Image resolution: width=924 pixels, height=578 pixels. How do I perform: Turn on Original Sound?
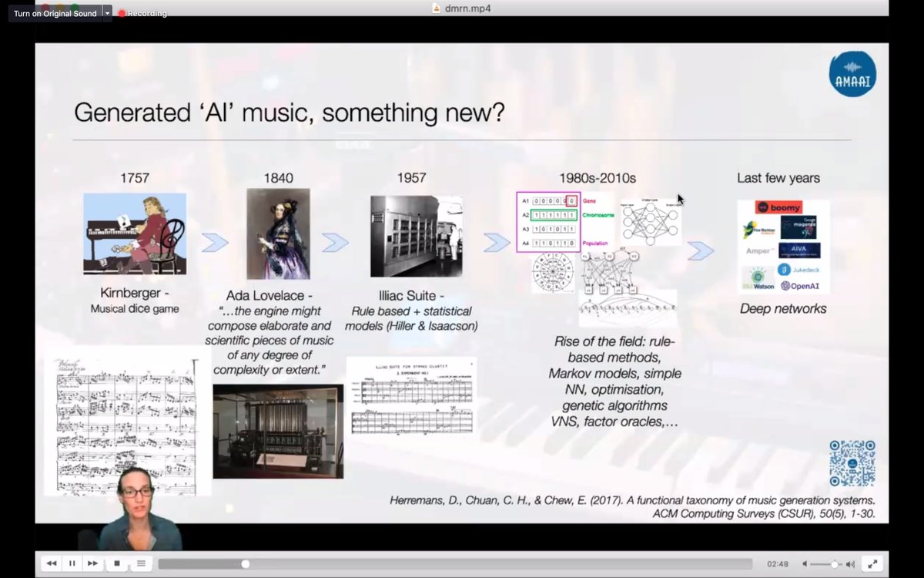click(55, 13)
